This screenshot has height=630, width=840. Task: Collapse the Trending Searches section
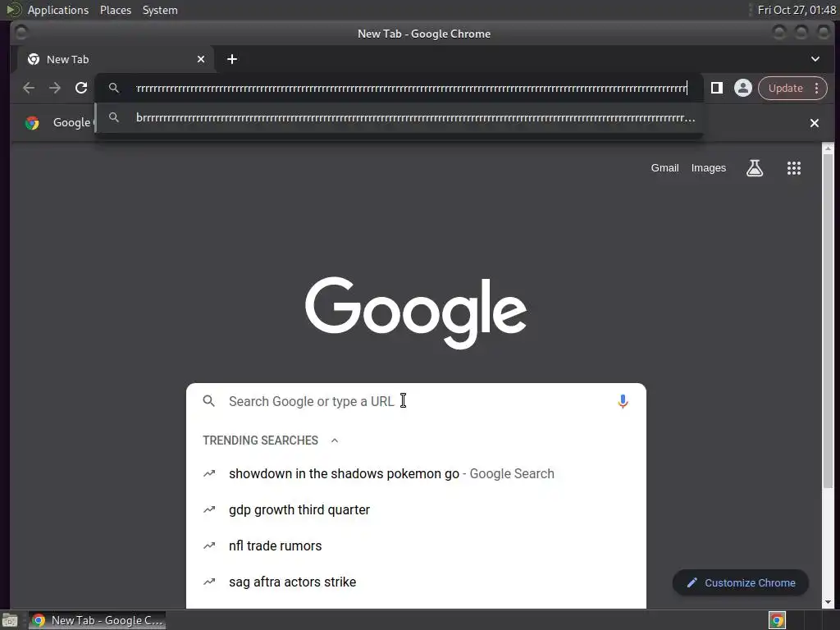(335, 441)
